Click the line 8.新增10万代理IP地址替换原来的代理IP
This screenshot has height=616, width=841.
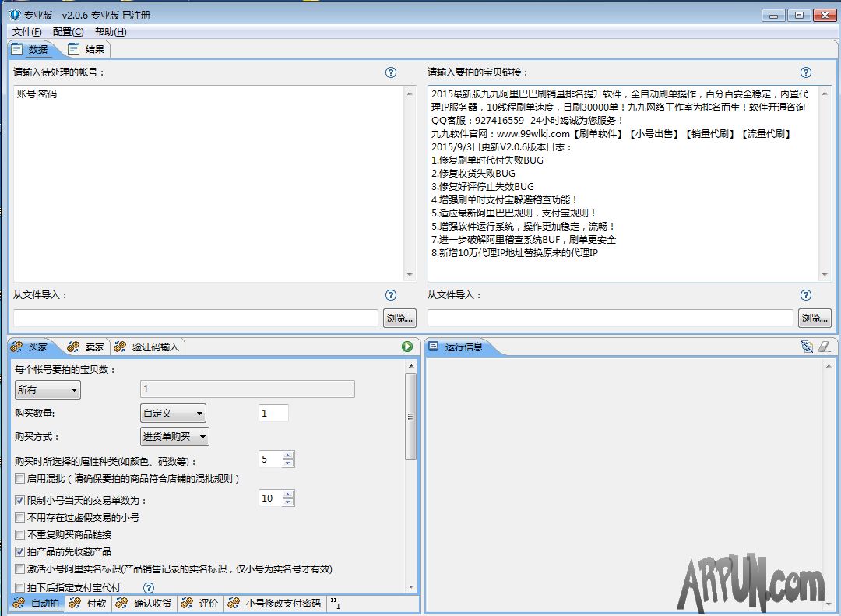[x=515, y=253]
